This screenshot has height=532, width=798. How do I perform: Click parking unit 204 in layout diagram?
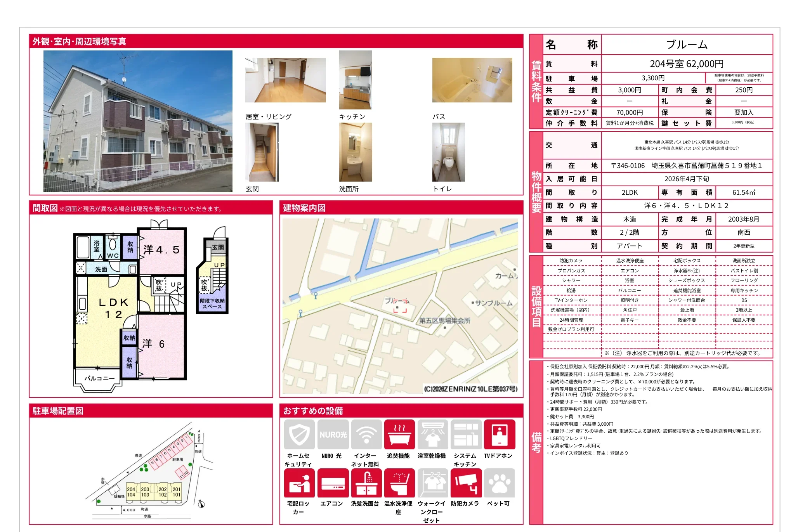[x=131, y=490]
